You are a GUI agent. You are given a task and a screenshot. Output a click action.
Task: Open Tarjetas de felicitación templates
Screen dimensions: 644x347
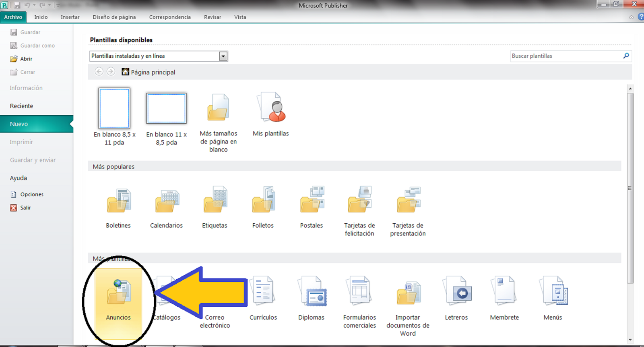[359, 212]
